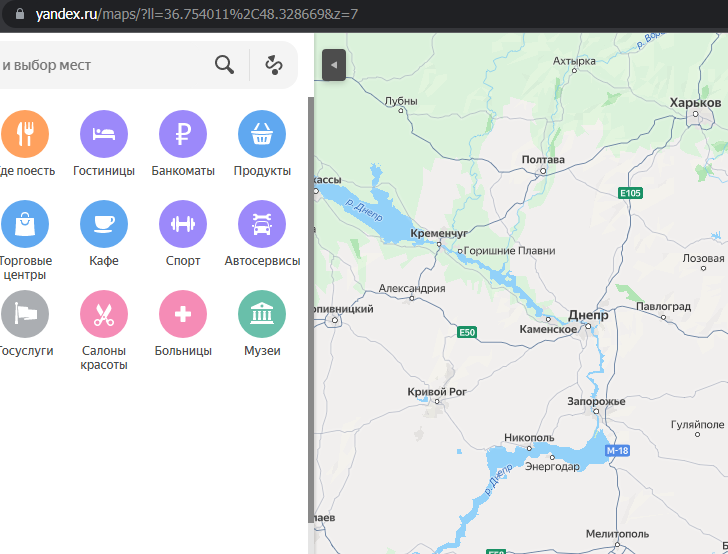Image resolution: width=728 pixels, height=554 pixels.
Task: Select the Кривой Рог label
Action: pyautogui.click(x=436, y=392)
